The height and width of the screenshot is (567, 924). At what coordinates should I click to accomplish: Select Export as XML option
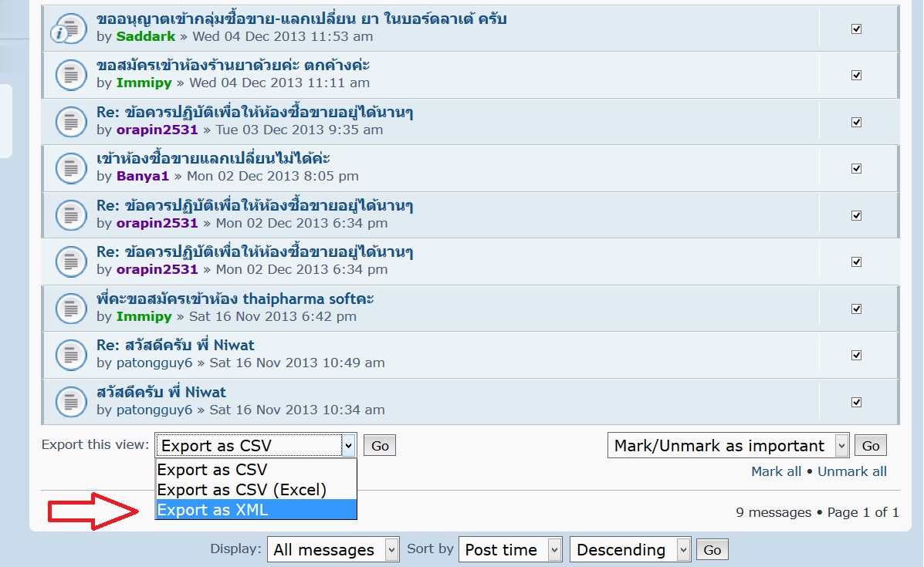point(255,510)
